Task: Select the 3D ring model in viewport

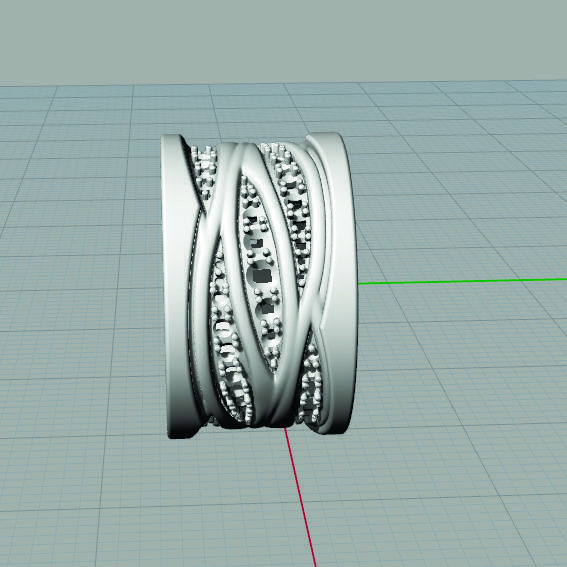Action: point(259,286)
